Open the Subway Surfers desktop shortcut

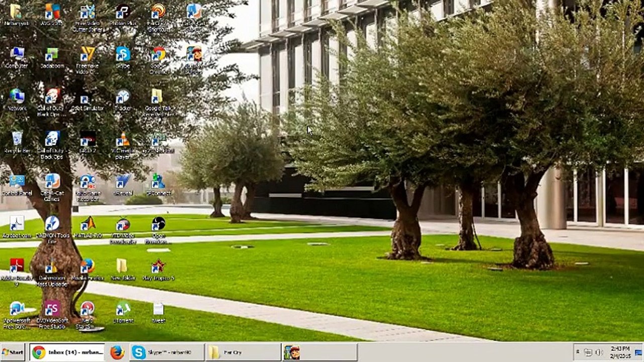(x=193, y=60)
